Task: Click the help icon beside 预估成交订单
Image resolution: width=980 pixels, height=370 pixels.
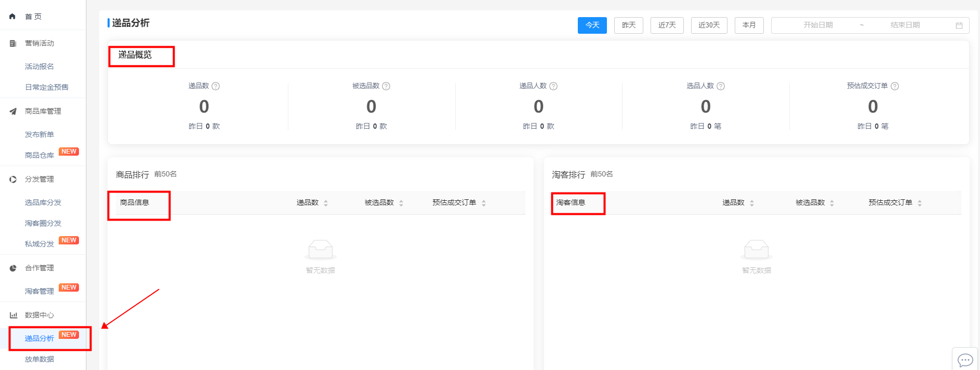Action: pyautogui.click(x=895, y=86)
